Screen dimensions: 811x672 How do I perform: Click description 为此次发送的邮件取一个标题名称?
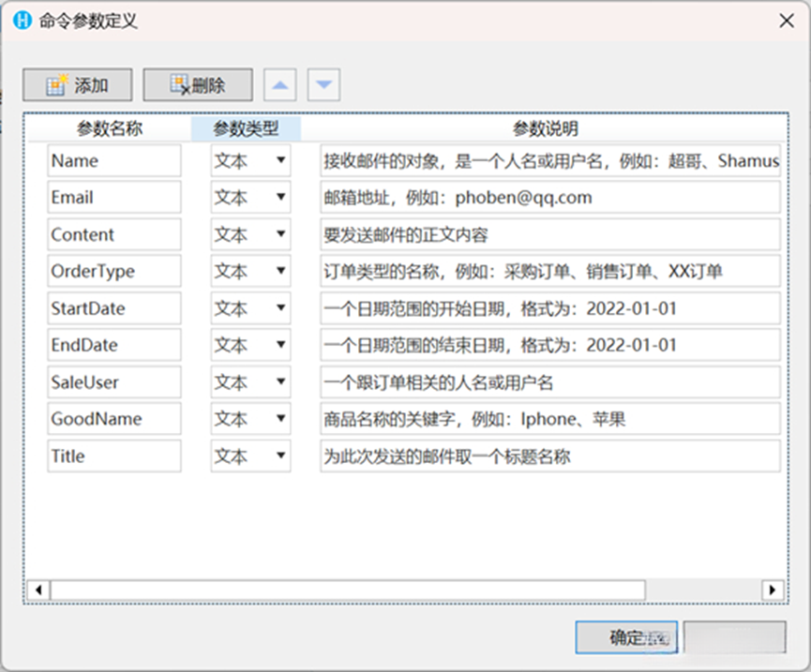(x=550, y=455)
